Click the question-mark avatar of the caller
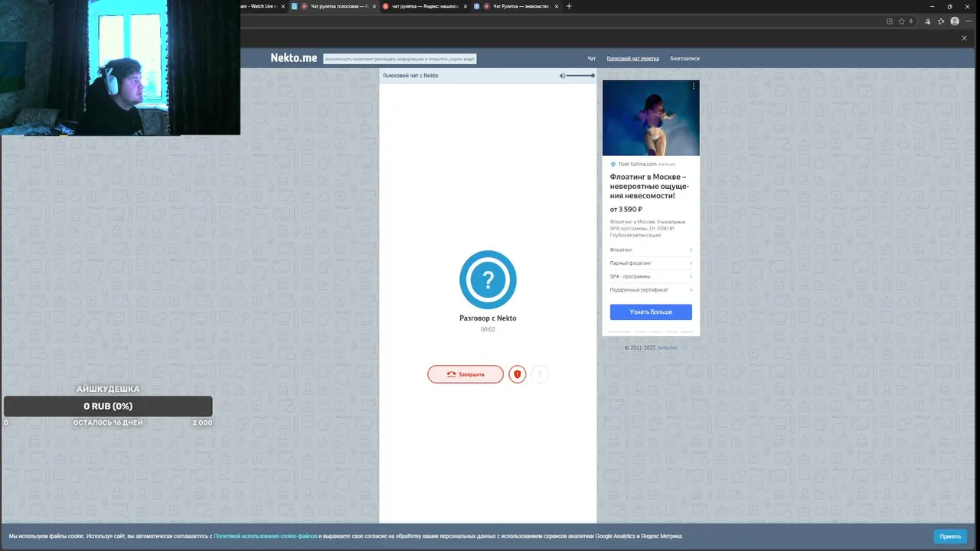The height and width of the screenshot is (551, 980). tap(488, 279)
